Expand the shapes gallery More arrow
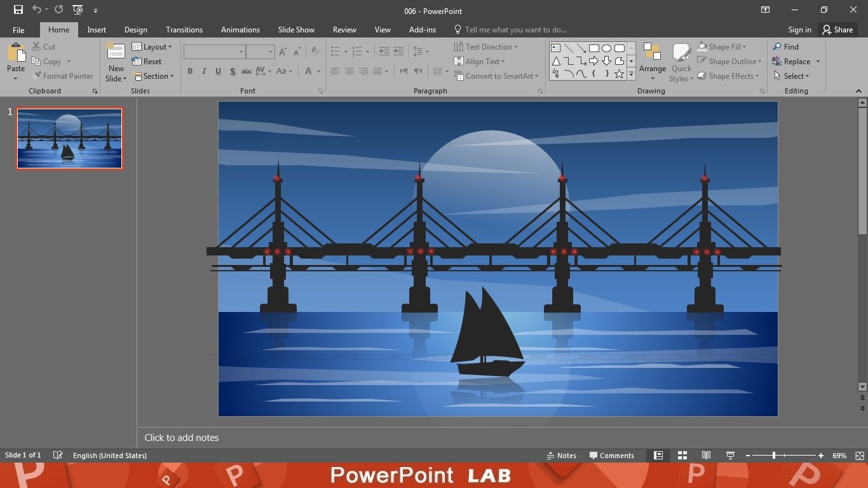This screenshot has height=488, width=868. click(631, 74)
